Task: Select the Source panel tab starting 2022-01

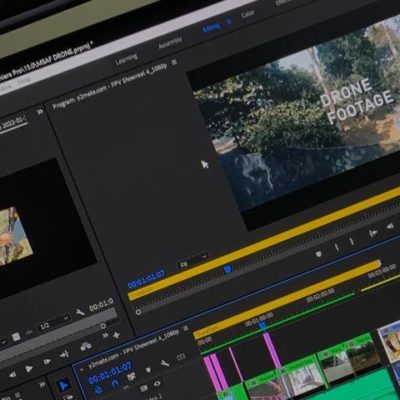Action: click(13, 124)
